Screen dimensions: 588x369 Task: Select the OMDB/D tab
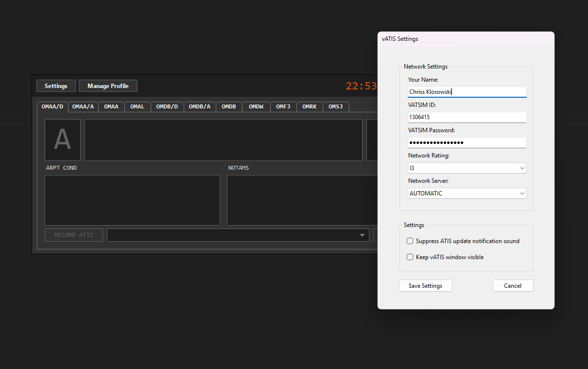[x=167, y=106]
